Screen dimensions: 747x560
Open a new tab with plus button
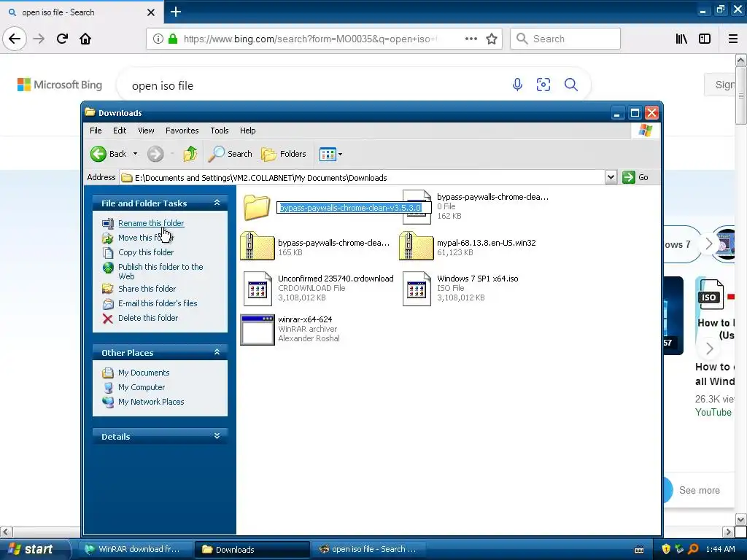point(175,12)
